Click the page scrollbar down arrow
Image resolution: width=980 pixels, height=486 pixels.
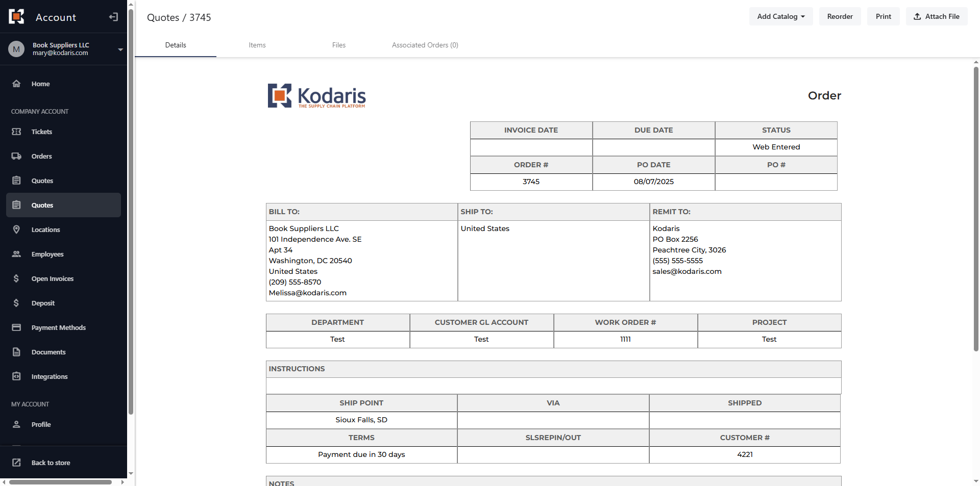pyautogui.click(x=976, y=481)
